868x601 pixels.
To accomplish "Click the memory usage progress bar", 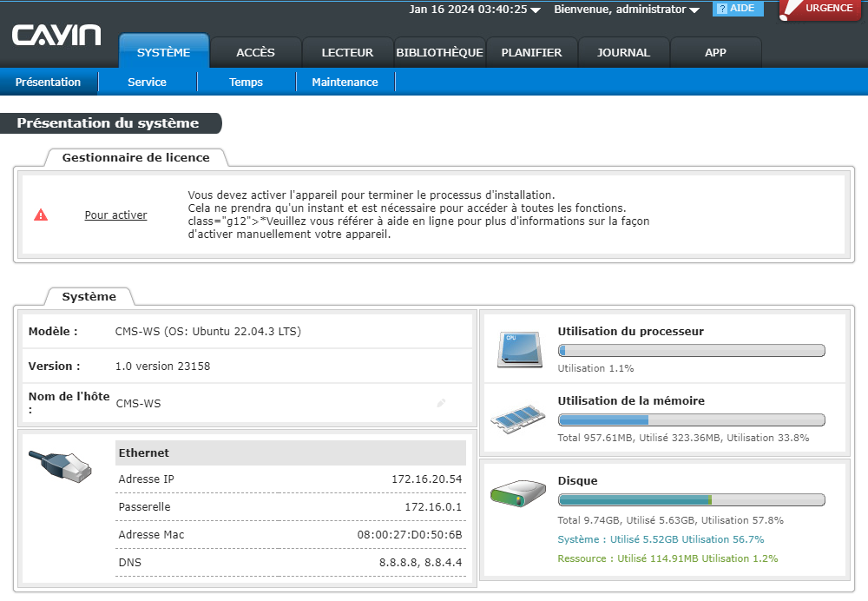I will [692, 419].
